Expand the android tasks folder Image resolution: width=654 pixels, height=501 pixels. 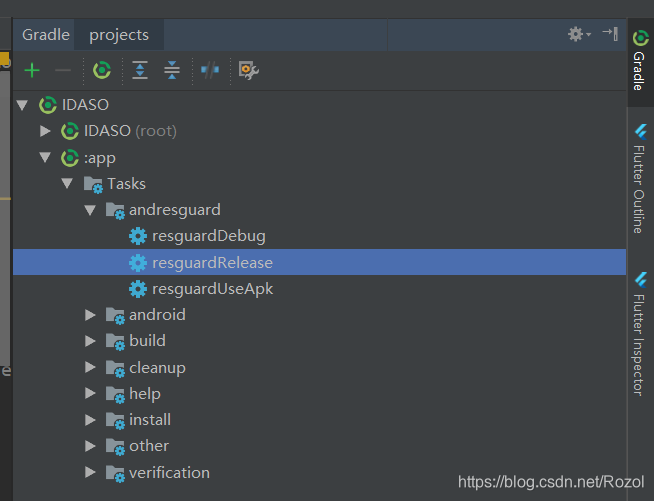tap(90, 315)
